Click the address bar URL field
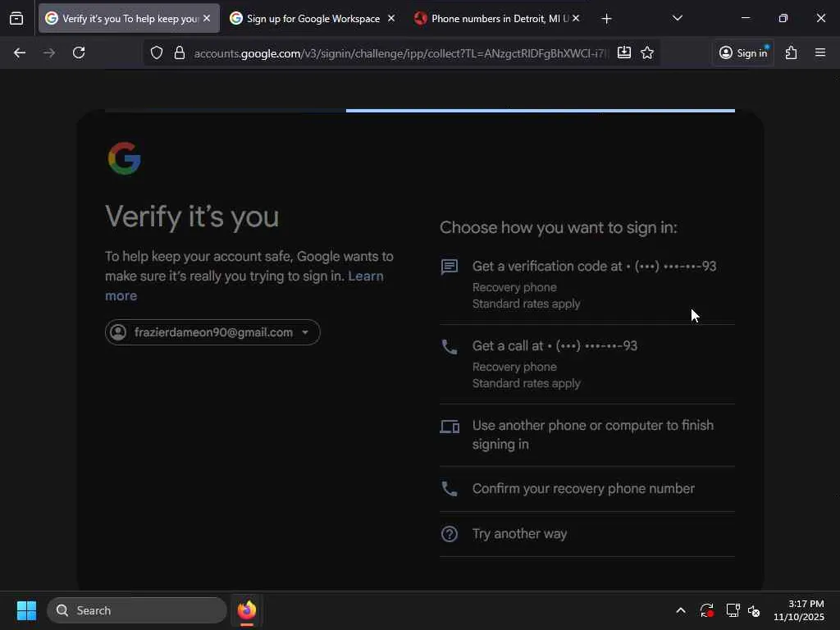This screenshot has height=630, width=840. [x=400, y=53]
